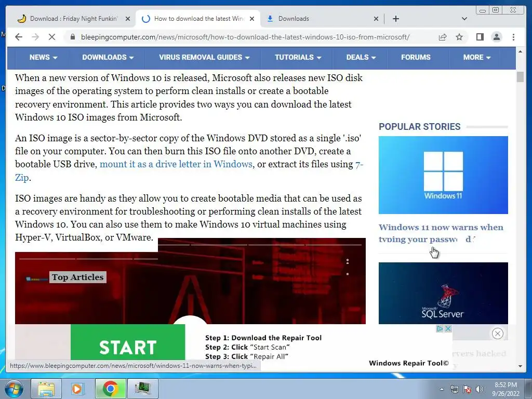Click the browser forward arrow
This screenshot has width=532, height=399.
[35, 37]
